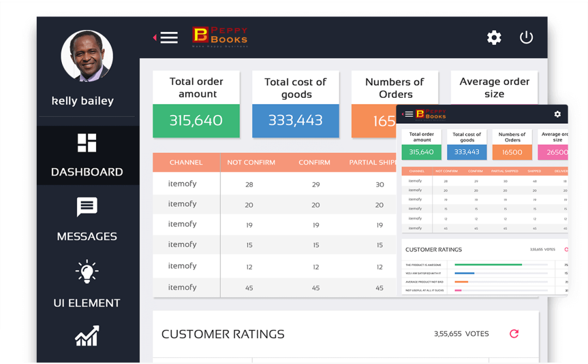Click the Average order size card title
The width and height of the screenshot is (588, 364).
coord(494,87)
